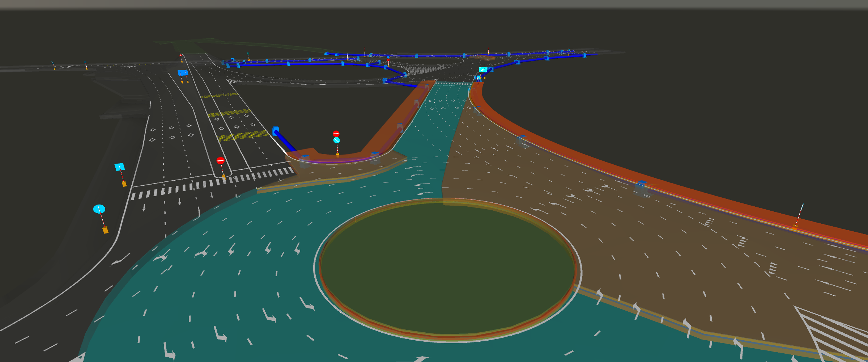
Task: Select the cyan circular sign below the no-entry sign
Action: coord(336,140)
